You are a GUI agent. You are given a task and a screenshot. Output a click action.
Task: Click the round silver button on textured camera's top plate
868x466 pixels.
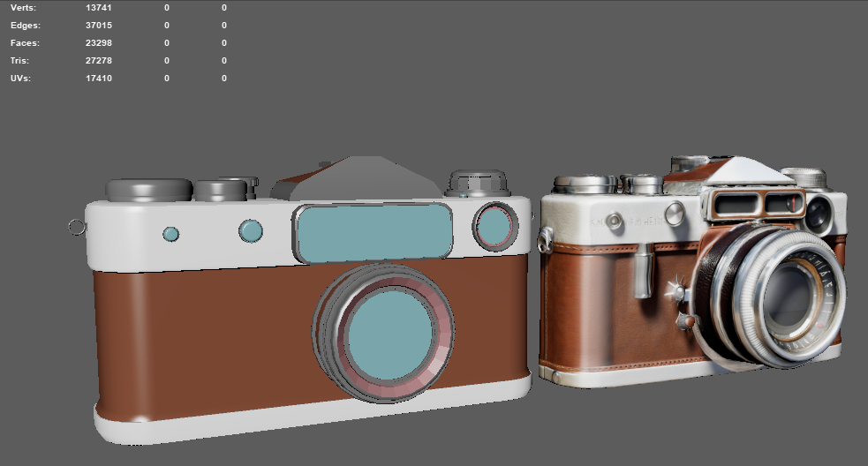tap(675, 213)
